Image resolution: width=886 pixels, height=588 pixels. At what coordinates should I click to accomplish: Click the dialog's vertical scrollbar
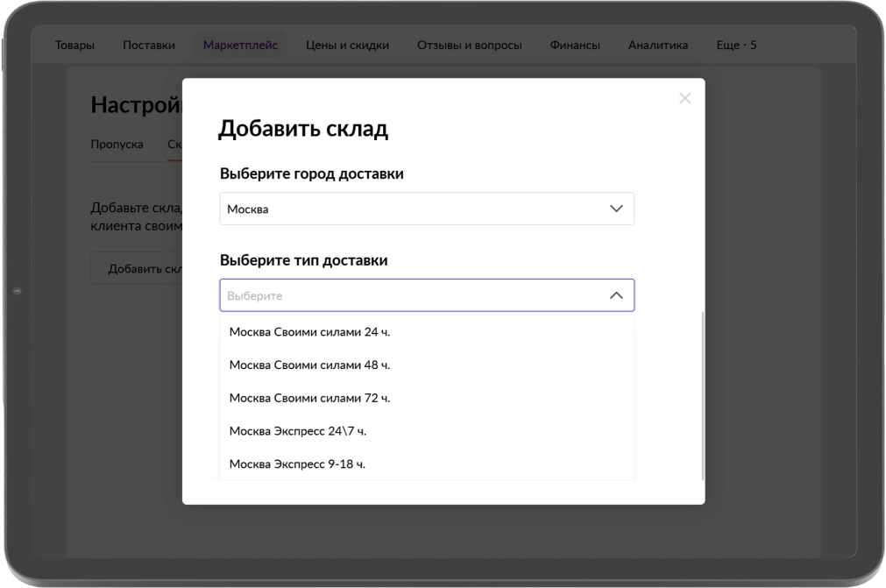coord(702,394)
